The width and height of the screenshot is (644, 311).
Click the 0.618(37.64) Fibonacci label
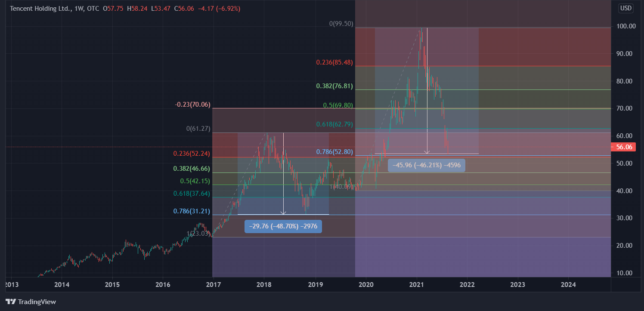(192, 194)
